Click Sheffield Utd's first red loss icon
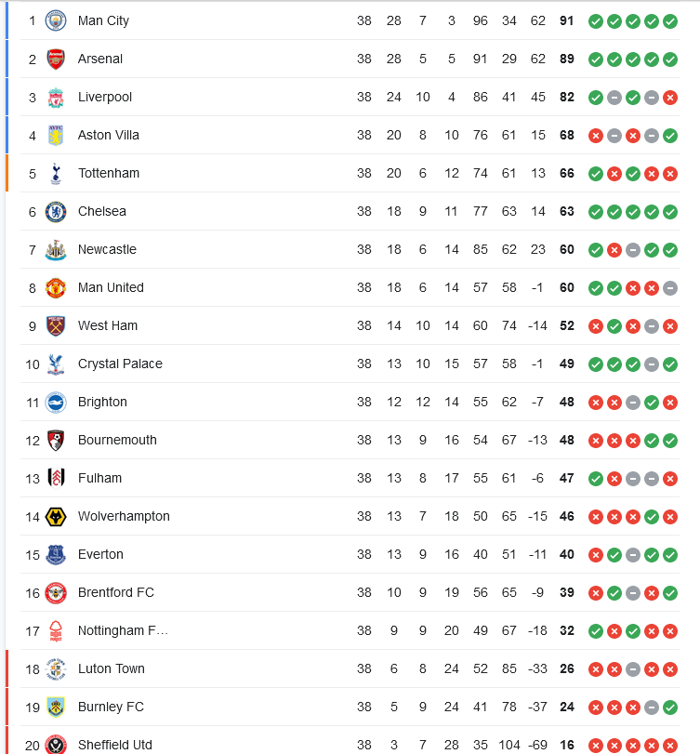Image resolution: width=700 pixels, height=754 pixels. 595,746
